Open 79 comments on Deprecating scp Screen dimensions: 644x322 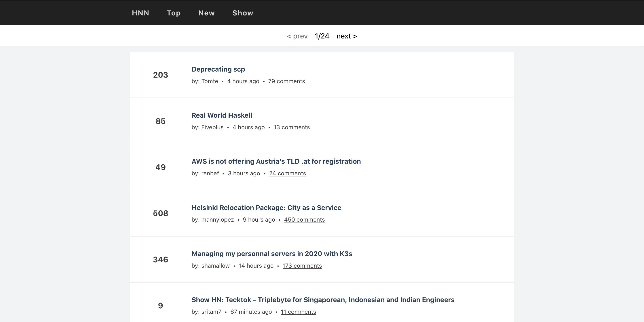(x=287, y=81)
